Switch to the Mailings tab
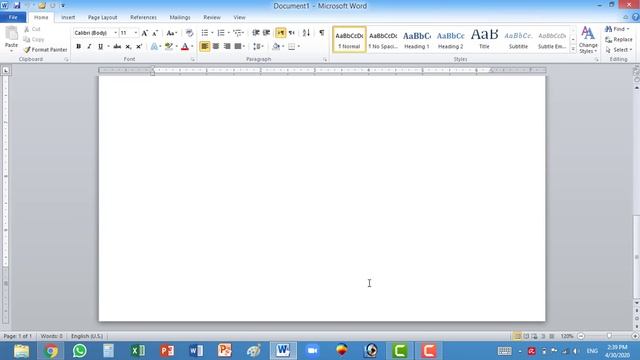 click(180, 18)
